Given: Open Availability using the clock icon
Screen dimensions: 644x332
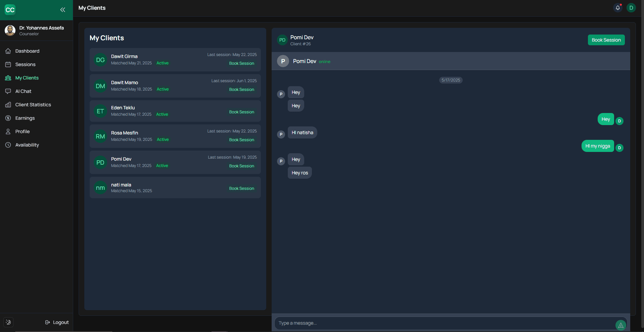Looking at the screenshot, I should (8, 145).
